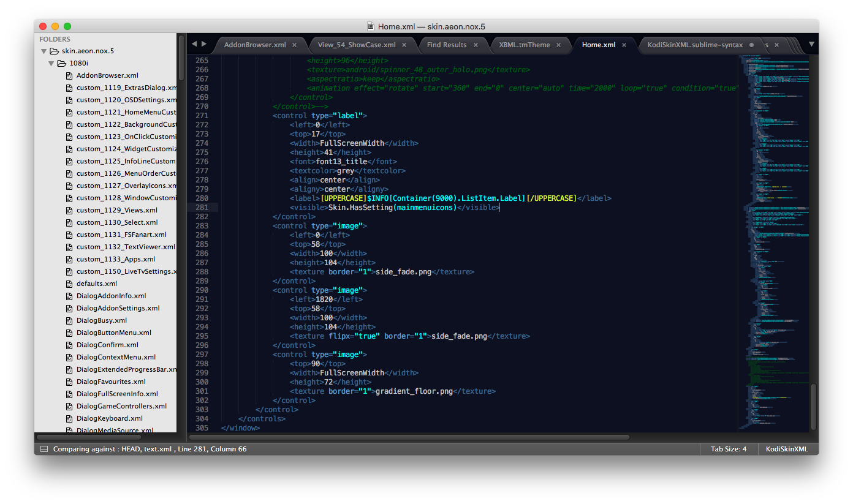Click the minimap code overview

click(774, 242)
